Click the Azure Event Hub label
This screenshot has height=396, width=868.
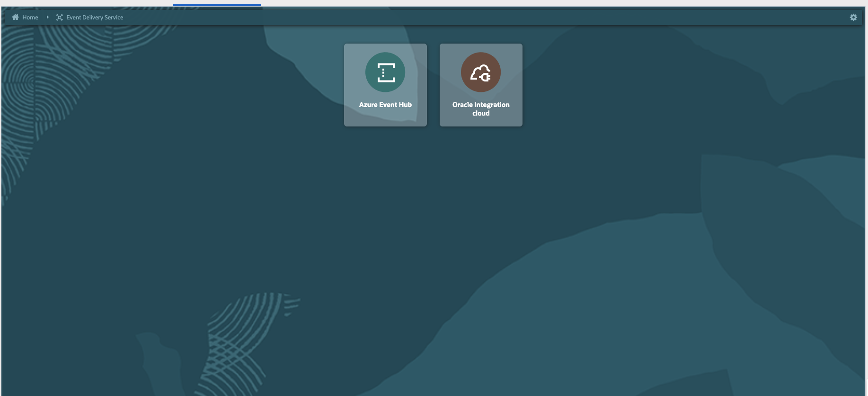coord(385,105)
